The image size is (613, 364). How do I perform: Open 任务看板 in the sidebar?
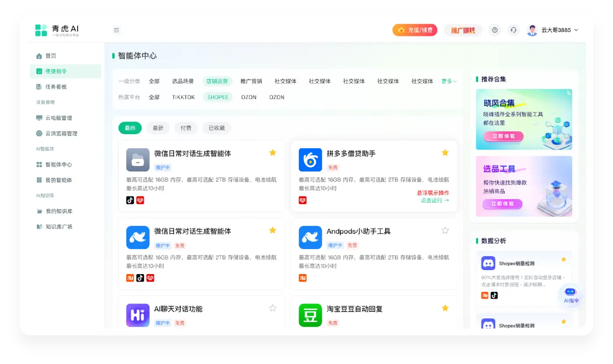(x=56, y=87)
